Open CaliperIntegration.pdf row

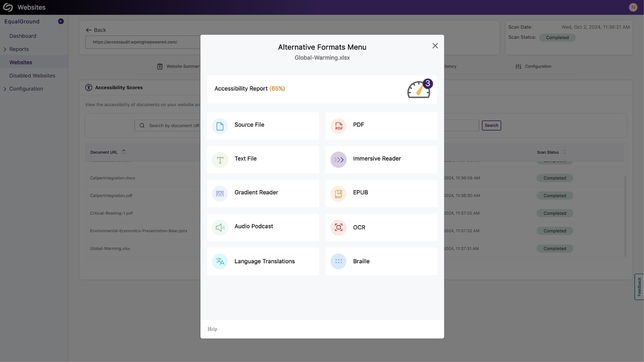111,196
